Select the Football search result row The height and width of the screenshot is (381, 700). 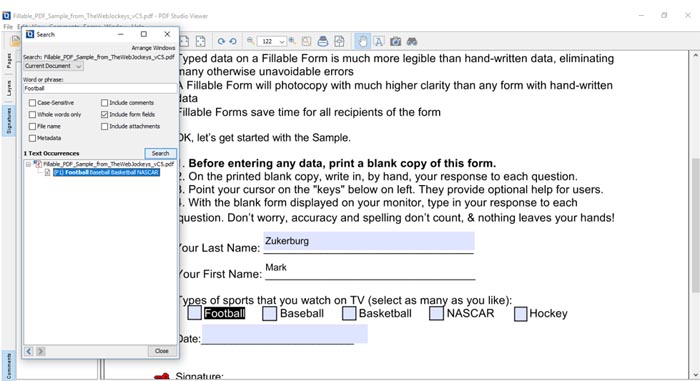pyautogui.click(x=106, y=172)
